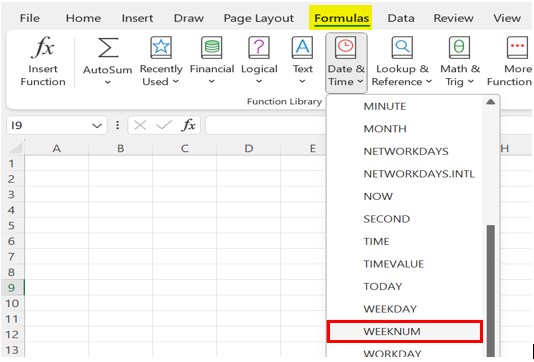Image resolution: width=534 pixels, height=362 pixels.
Task: Choose TODAY from the function list
Action: tap(405, 286)
